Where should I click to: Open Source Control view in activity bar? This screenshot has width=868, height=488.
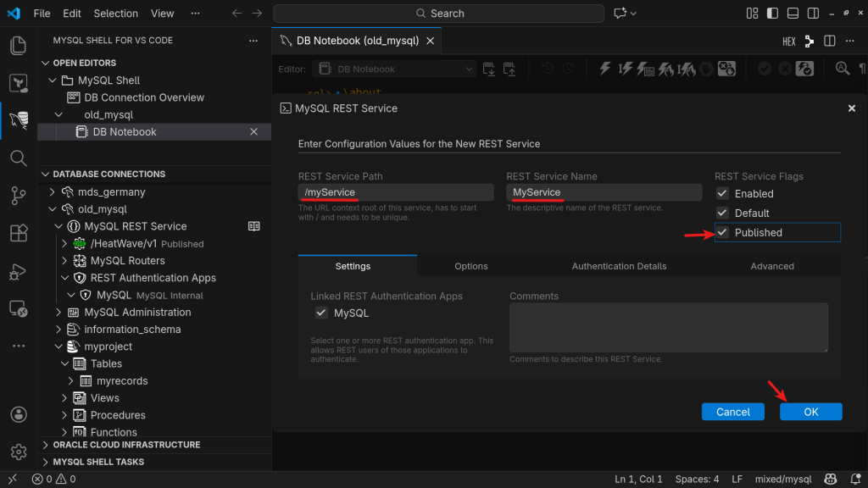[18, 196]
